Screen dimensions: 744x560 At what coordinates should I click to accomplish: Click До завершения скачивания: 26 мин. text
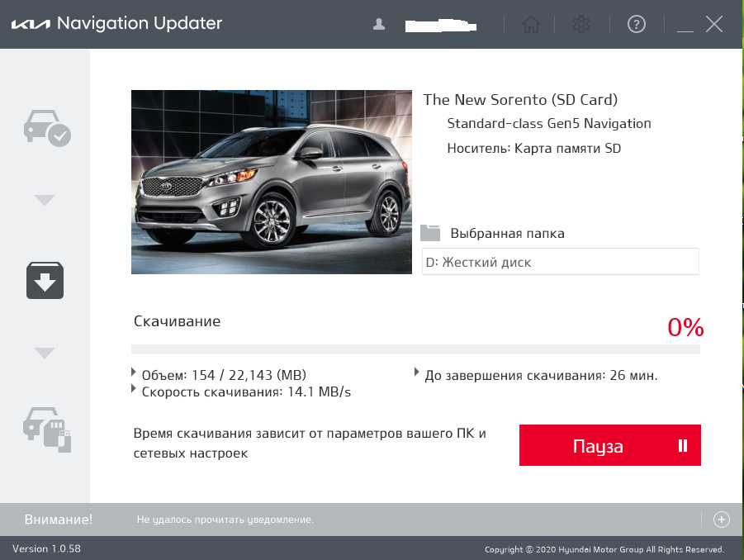pos(541,375)
